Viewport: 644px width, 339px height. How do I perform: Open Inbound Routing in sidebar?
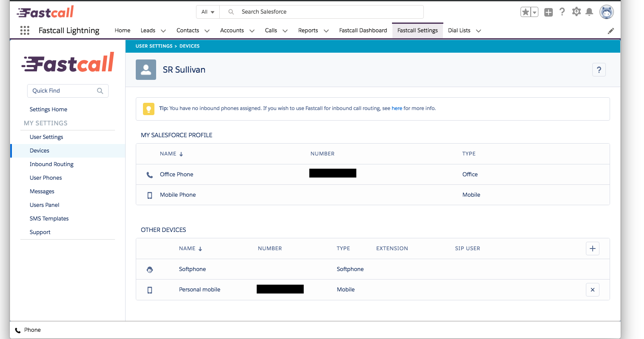[51, 164]
